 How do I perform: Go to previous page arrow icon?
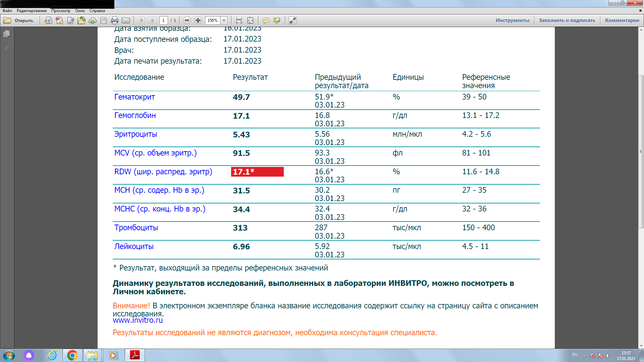pos(141,20)
